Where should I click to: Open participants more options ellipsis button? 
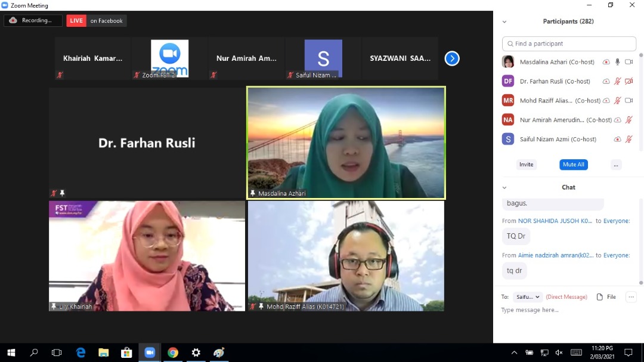pyautogui.click(x=616, y=165)
